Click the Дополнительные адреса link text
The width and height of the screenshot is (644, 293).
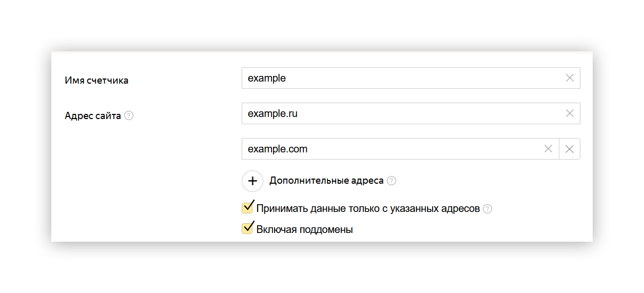pos(326,181)
